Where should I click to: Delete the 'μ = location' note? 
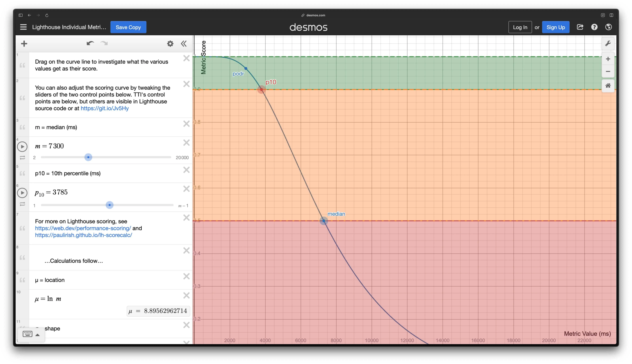[x=186, y=276]
